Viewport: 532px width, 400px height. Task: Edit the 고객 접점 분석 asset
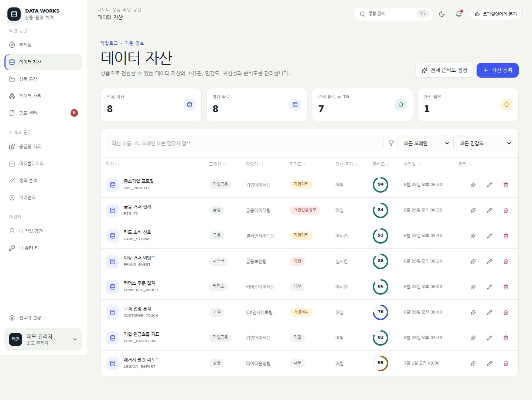[490, 312]
